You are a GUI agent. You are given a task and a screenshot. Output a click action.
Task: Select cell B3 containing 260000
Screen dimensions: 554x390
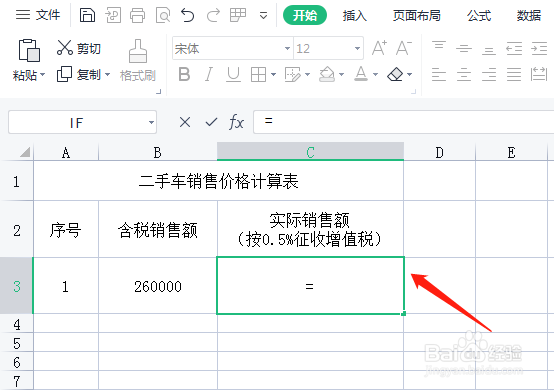click(x=158, y=286)
